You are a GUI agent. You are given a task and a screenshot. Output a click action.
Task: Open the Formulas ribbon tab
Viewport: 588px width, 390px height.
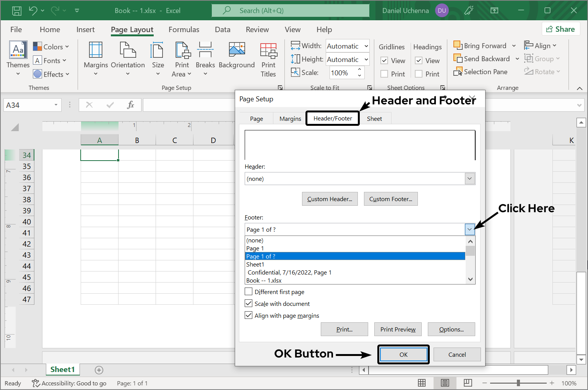[184, 29]
